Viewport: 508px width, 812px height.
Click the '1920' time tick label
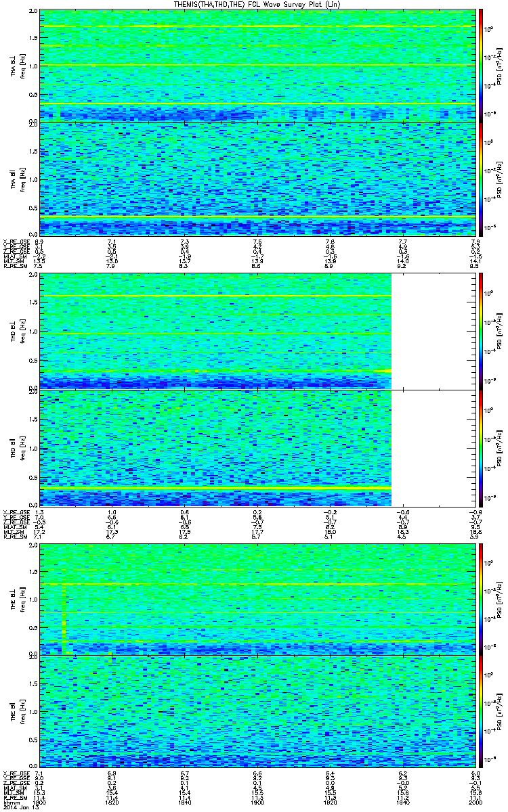pyautogui.click(x=330, y=802)
